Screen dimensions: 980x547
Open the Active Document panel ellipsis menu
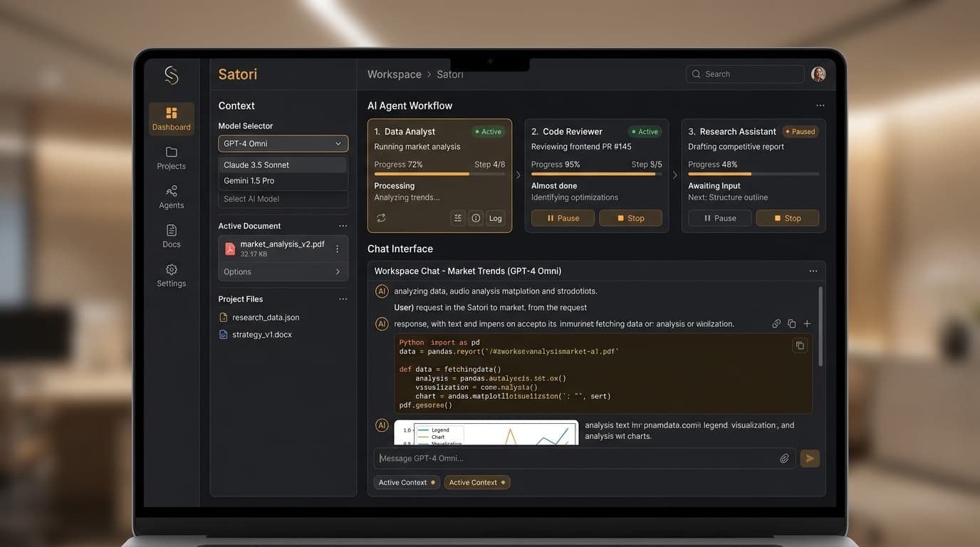[x=343, y=226]
